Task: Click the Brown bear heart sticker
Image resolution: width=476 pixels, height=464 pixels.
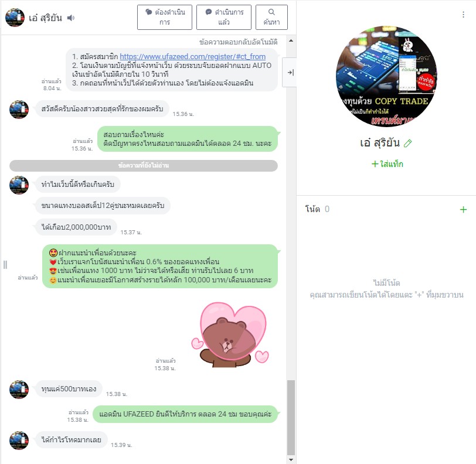Action: tap(230, 335)
